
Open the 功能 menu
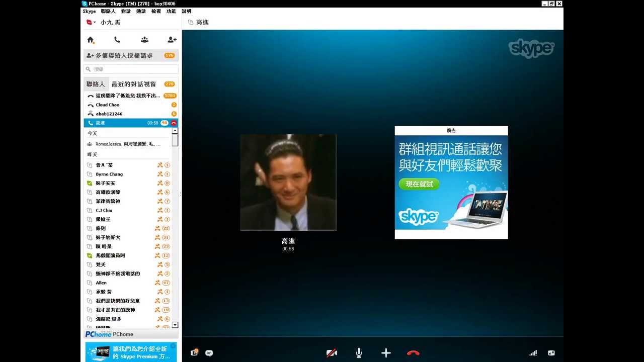[x=171, y=11]
